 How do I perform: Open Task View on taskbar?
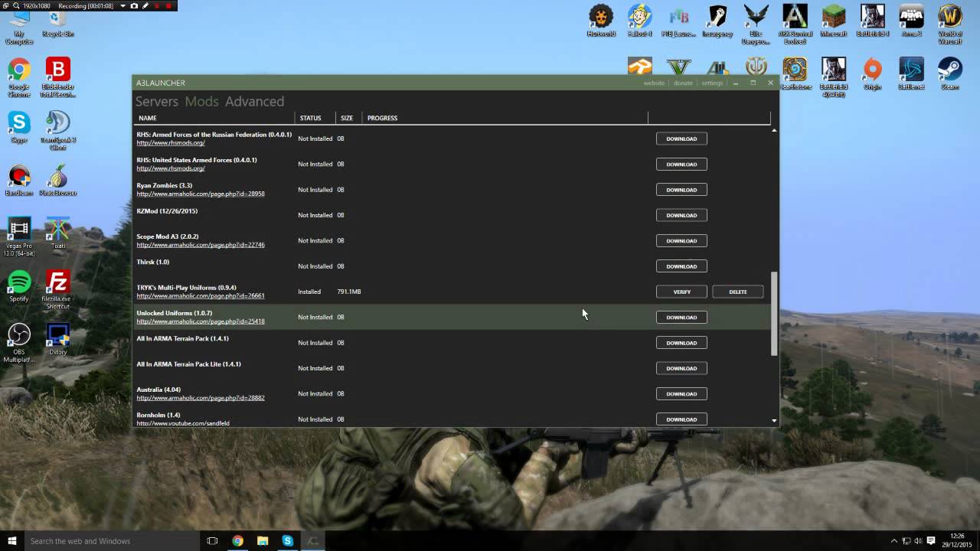coord(213,541)
